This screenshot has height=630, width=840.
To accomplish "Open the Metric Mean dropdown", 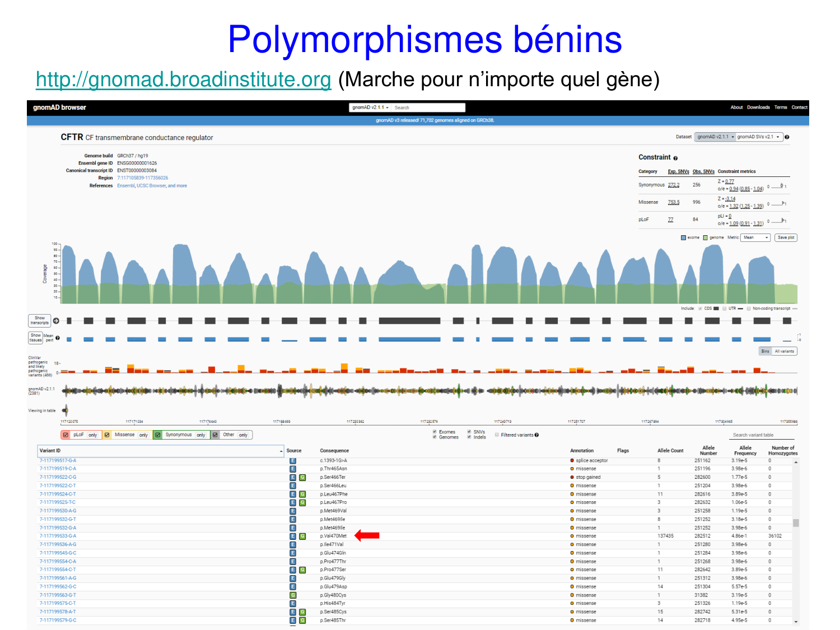I will pos(755,237).
